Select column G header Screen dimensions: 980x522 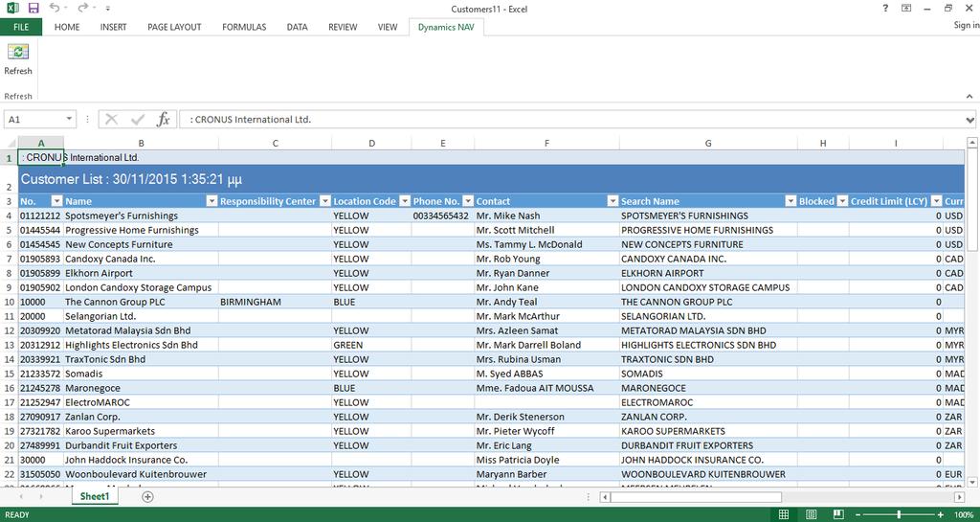(708, 143)
